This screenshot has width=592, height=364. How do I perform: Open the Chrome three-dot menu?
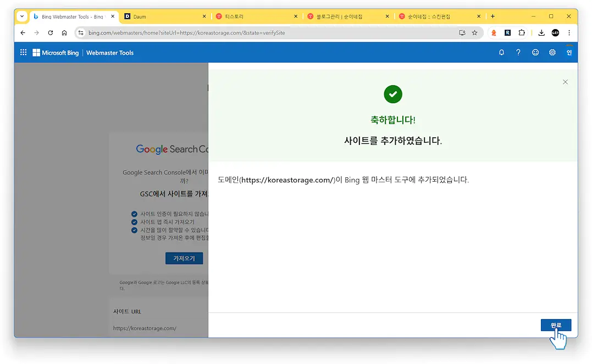(x=569, y=32)
